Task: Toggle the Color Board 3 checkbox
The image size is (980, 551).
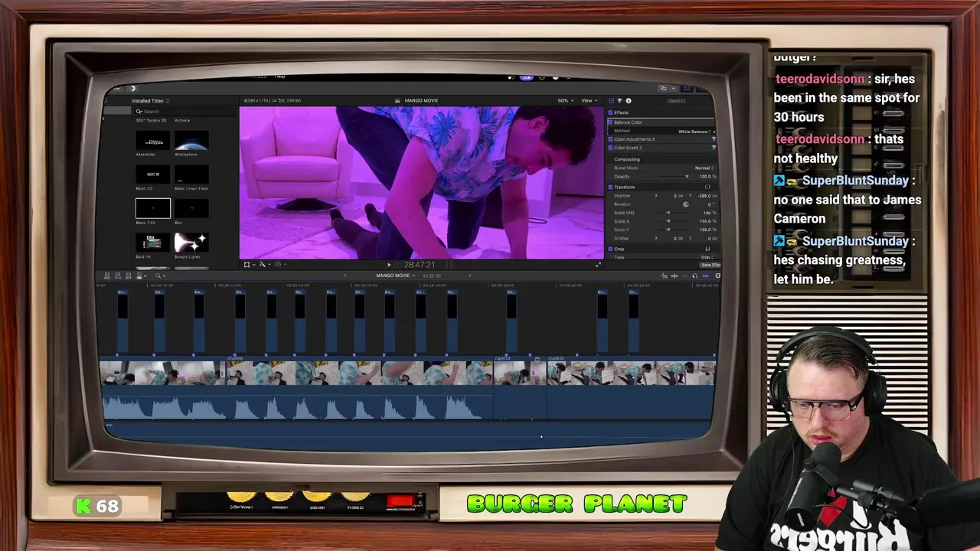Action: tap(610, 148)
